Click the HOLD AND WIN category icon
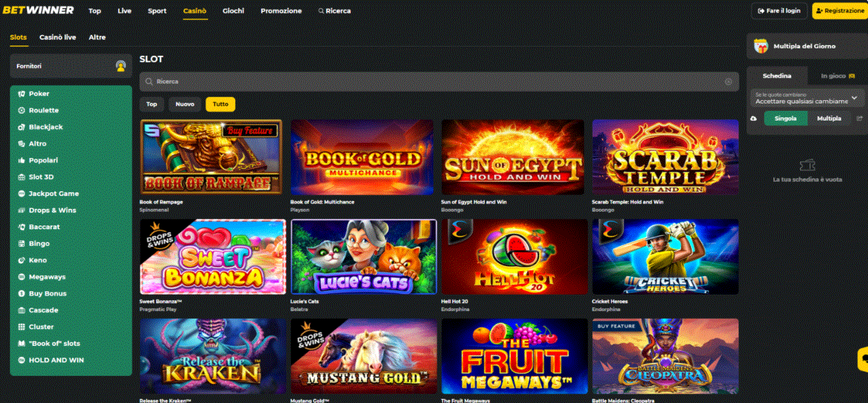 (22, 360)
